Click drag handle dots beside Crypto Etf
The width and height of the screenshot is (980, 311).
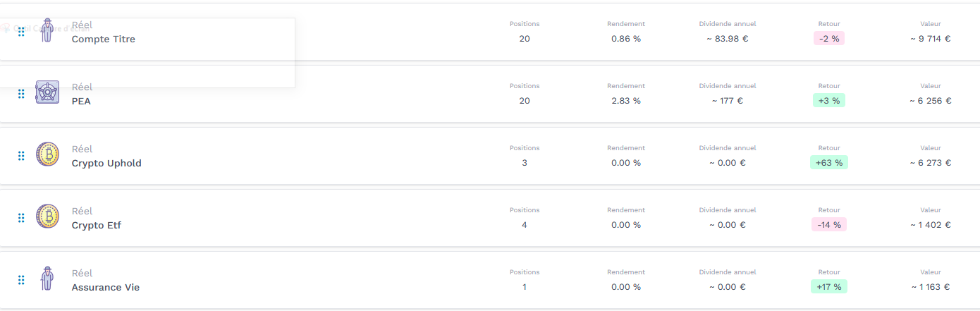pos(21,218)
